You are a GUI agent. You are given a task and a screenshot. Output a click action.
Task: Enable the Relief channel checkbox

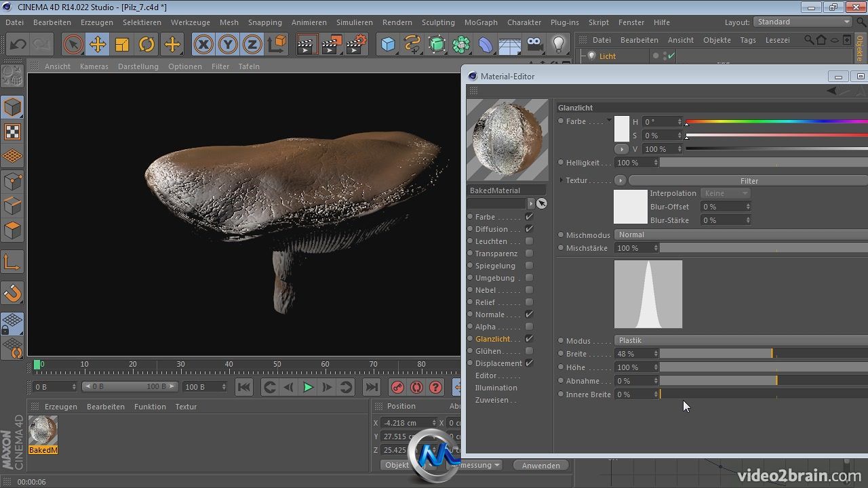(529, 302)
